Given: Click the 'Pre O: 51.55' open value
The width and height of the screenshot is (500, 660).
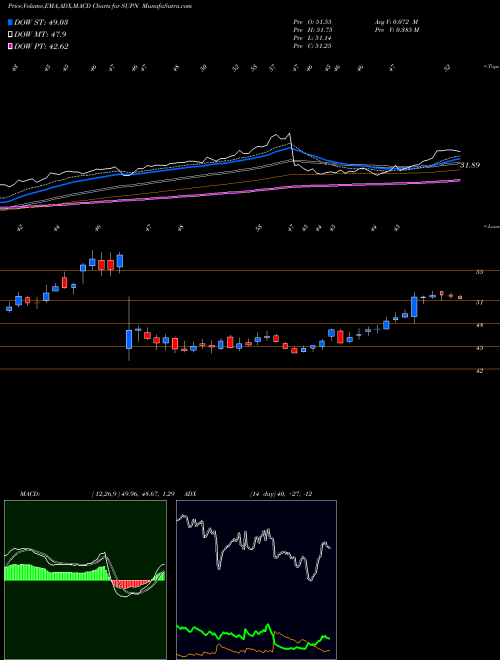Looking at the screenshot, I should click(312, 21).
